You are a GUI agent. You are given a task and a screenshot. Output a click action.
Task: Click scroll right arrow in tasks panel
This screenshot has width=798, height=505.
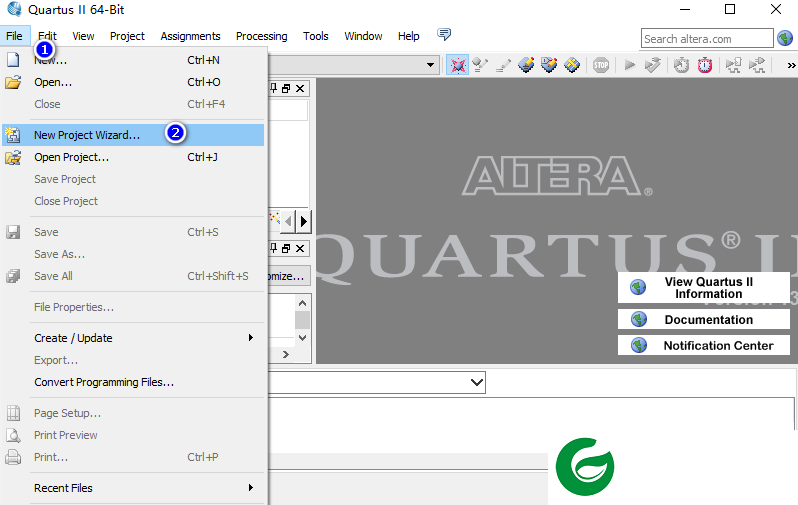coord(286,354)
